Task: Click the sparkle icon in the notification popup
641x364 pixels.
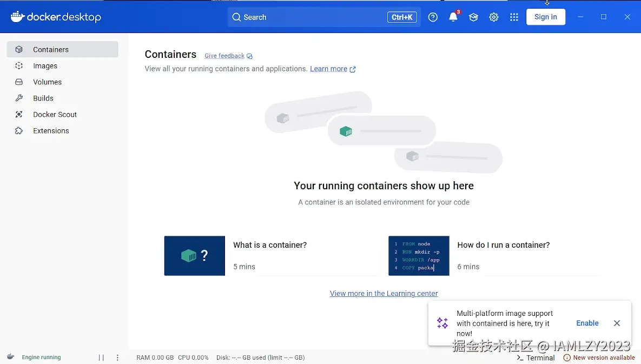Action: tap(442, 323)
